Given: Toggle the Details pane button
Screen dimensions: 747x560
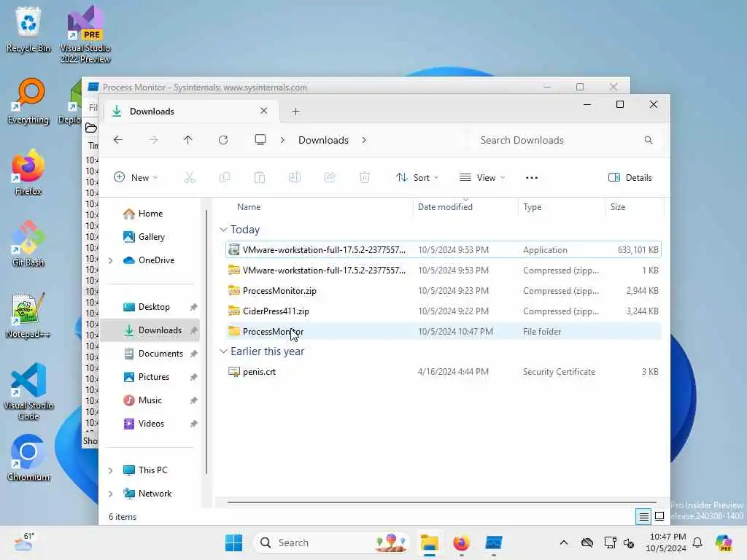Looking at the screenshot, I should [x=630, y=178].
